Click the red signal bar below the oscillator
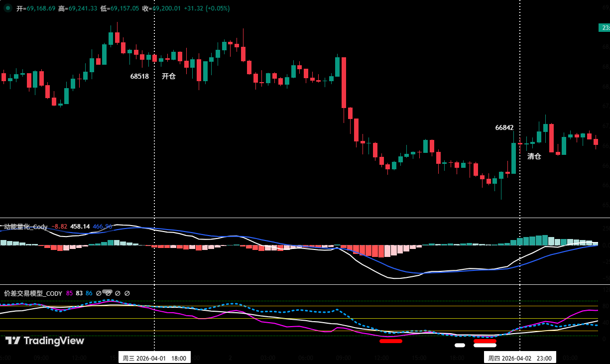The width and height of the screenshot is (610, 364). coord(391,341)
